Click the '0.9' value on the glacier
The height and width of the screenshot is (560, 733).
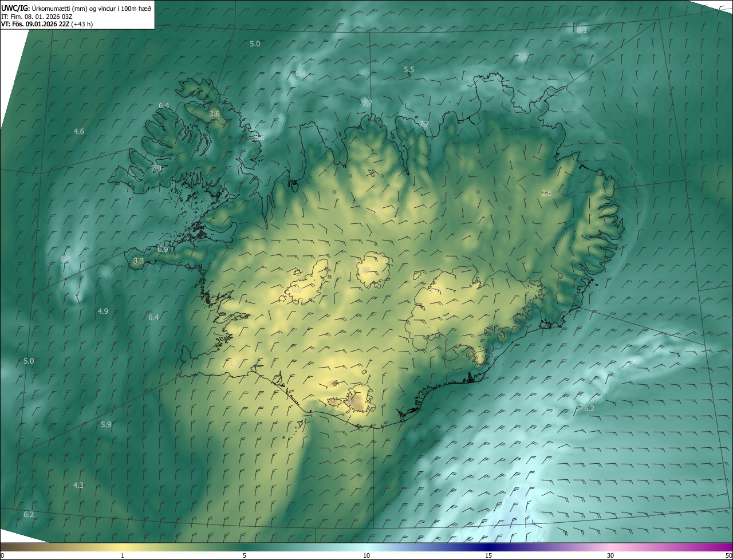point(297,290)
